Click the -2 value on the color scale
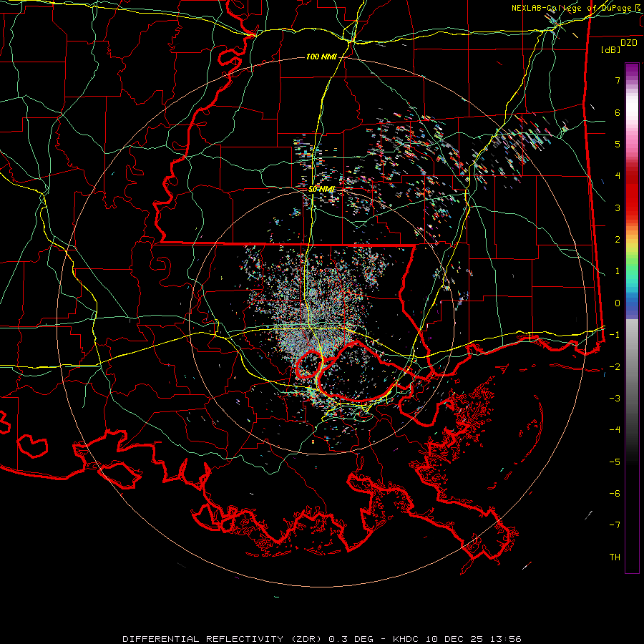Screen dimensions: 644x644 point(615,366)
